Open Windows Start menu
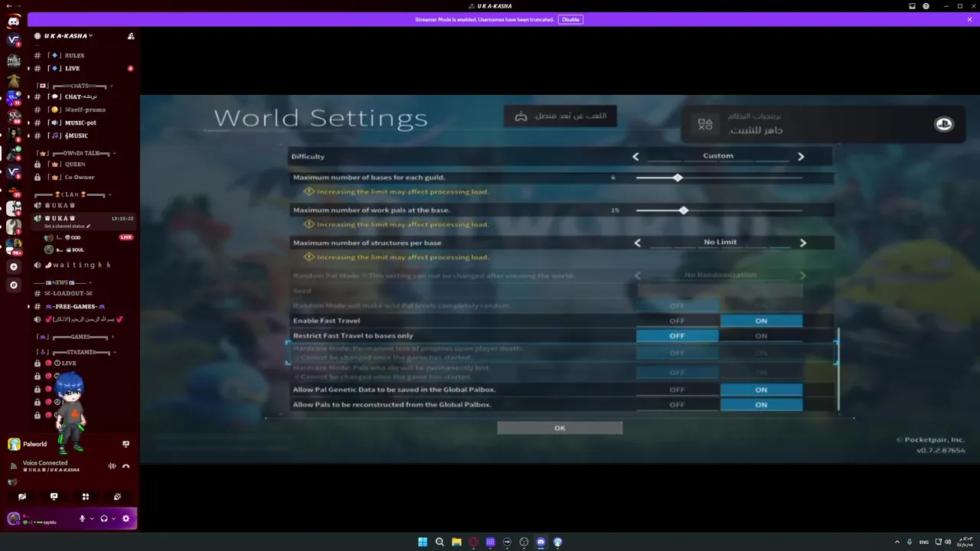The image size is (980, 551). pyautogui.click(x=423, y=542)
